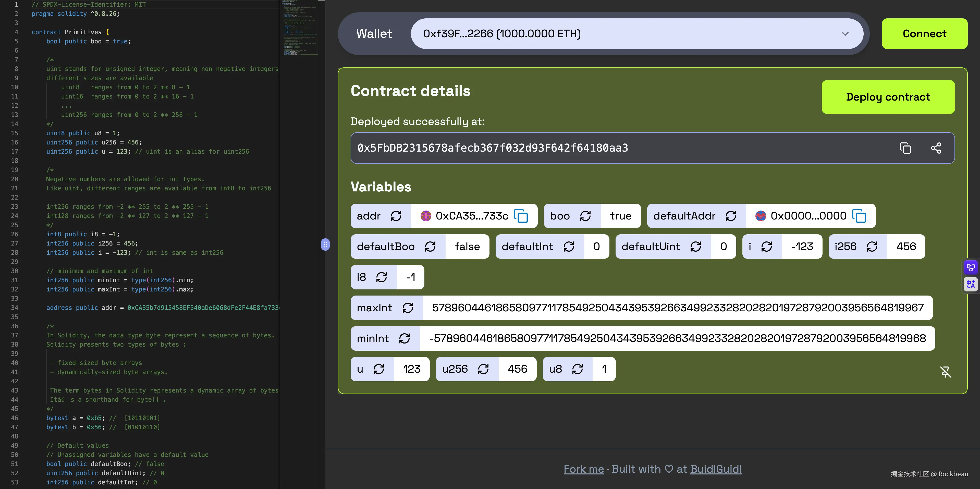Click the share icon for contract address
980x489 pixels.
(936, 148)
